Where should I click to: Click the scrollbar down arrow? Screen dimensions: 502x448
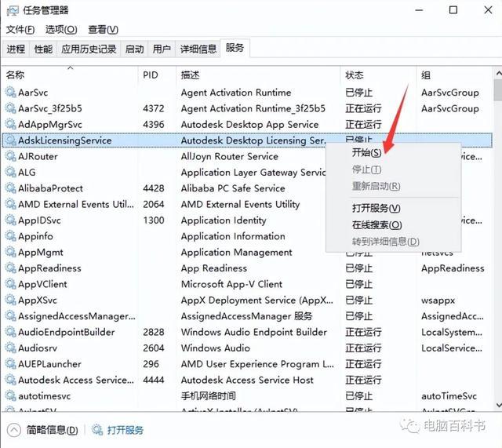(498, 405)
